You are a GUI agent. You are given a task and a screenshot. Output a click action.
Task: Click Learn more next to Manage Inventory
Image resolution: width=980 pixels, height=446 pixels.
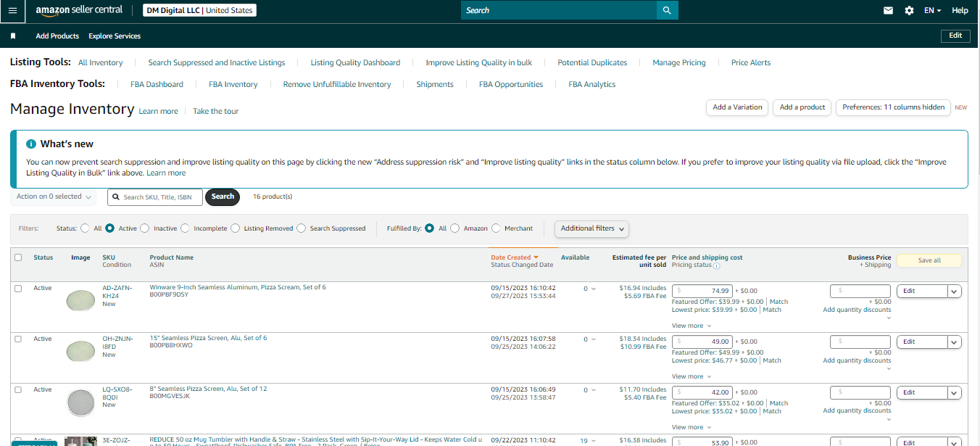coord(158,112)
